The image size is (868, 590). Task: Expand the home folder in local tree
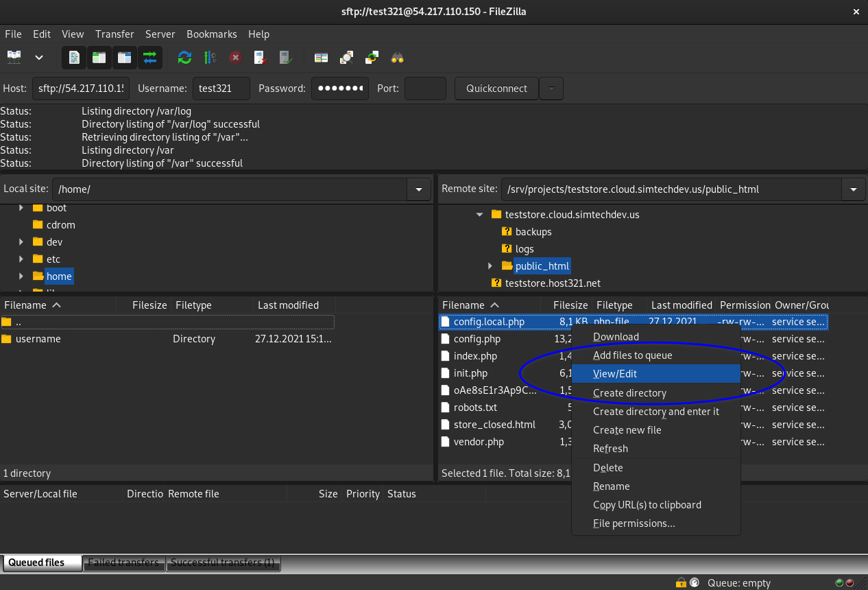point(21,276)
